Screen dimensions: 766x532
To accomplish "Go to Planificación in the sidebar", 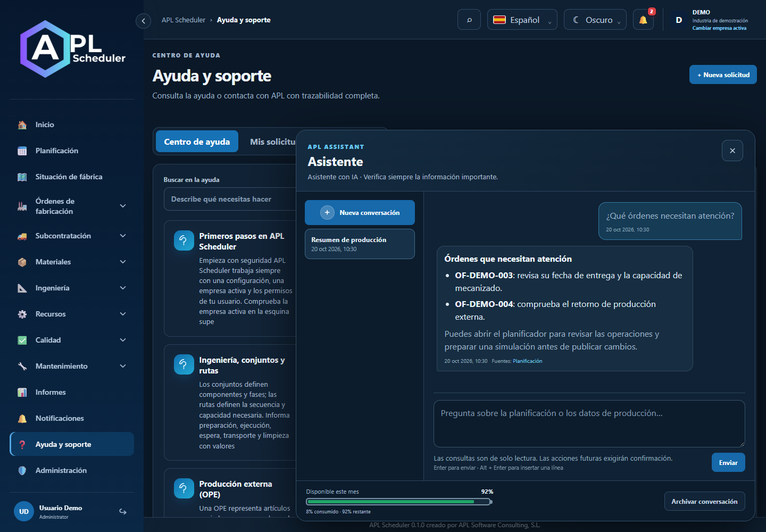I will [x=72, y=151].
